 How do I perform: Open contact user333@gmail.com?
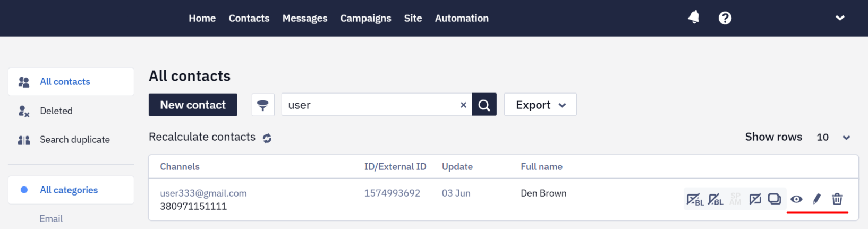(203, 193)
